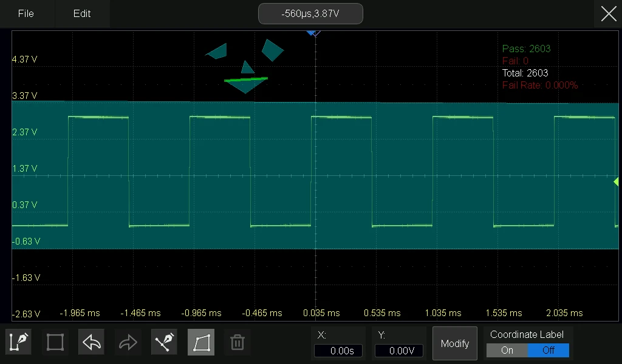The height and width of the screenshot is (364, 622).
Task: Activate the skewed polygon shape tool
Action: click(x=200, y=342)
